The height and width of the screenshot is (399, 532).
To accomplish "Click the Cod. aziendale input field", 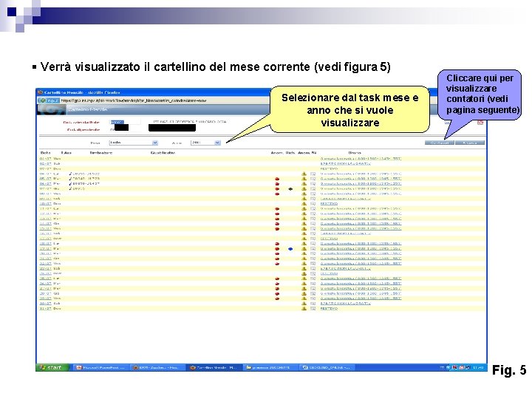I will coord(125,122).
